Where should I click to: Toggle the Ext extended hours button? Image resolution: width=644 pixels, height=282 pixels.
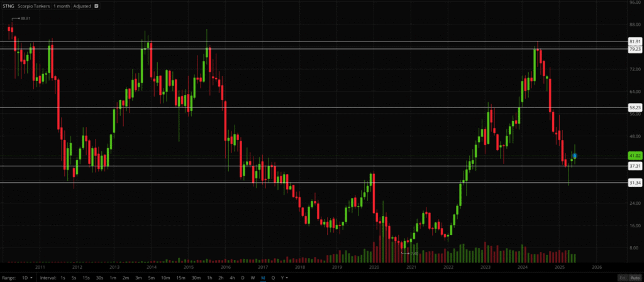click(x=622, y=277)
